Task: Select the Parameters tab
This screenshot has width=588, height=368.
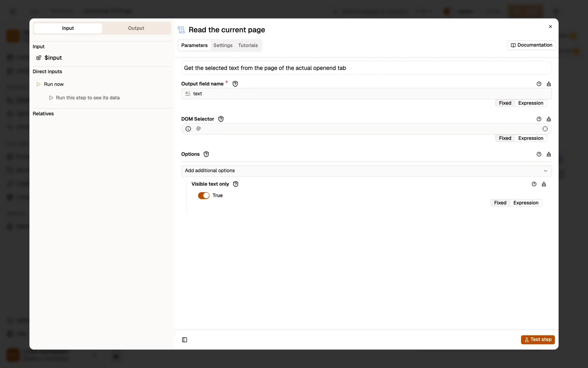Action: point(194,45)
